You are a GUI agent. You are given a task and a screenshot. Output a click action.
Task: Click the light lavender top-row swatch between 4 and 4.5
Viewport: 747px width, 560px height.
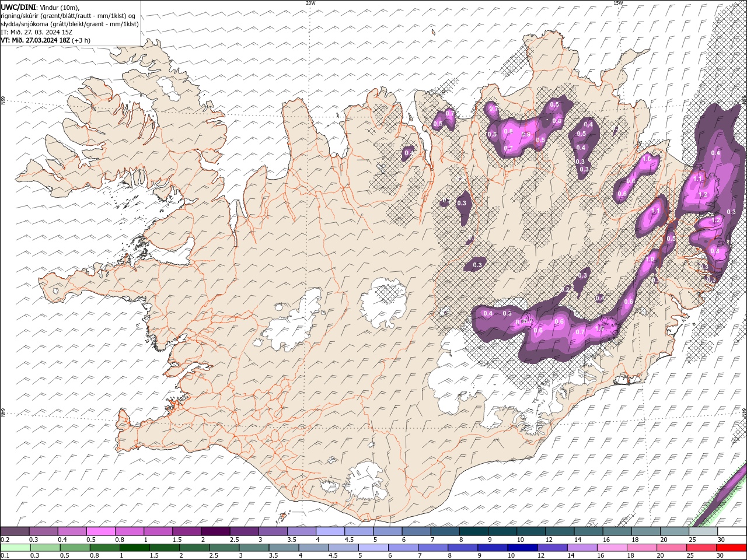(x=330, y=531)
